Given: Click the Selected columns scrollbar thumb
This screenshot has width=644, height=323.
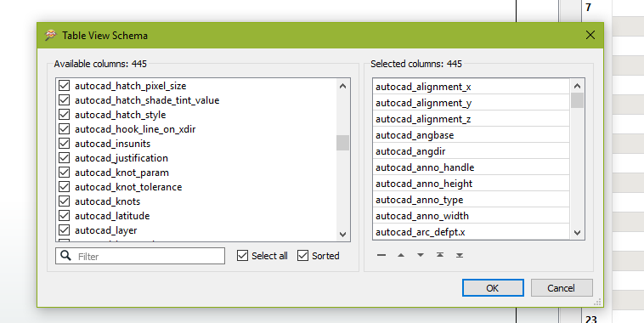Looking at the screenshot, I should click(577, 100).
